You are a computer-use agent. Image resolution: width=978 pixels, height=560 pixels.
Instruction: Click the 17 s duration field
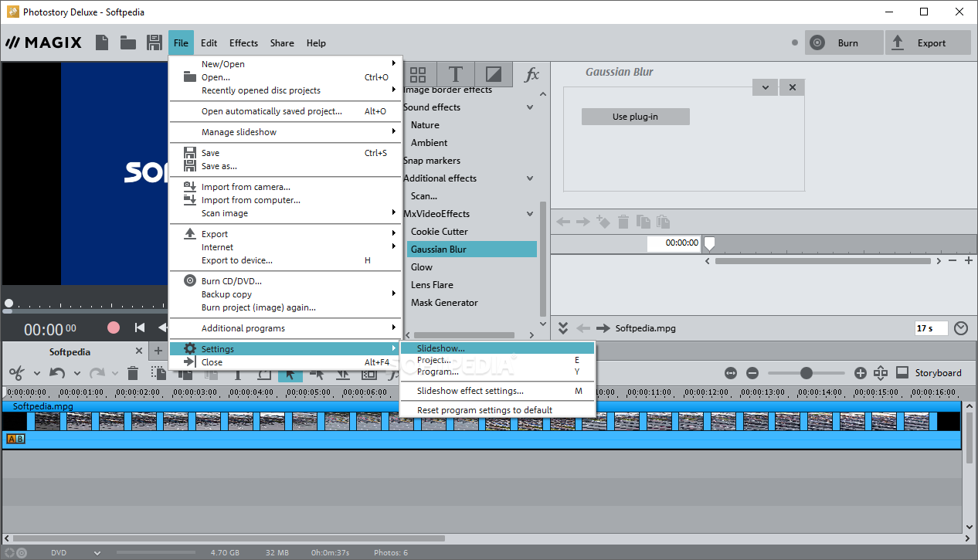coord(932,328)
